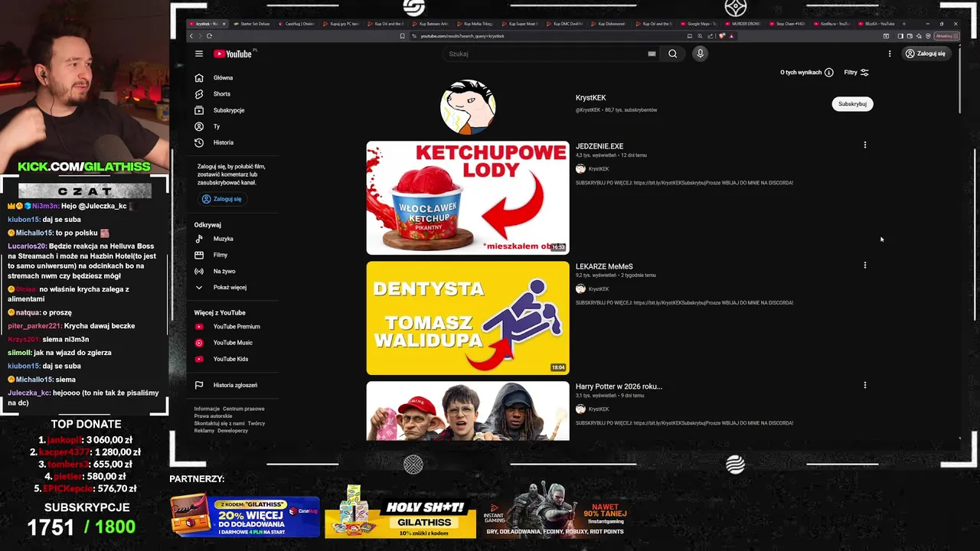Open YouTube settings three-dot menu near sign-in

(x=890, y=54)
